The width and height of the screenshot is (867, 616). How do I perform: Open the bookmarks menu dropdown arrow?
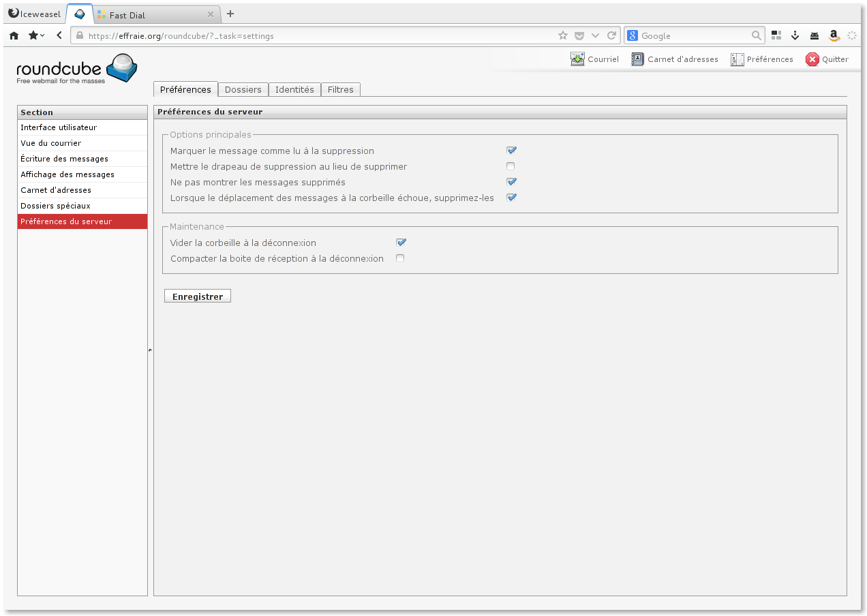click(42, 35)
